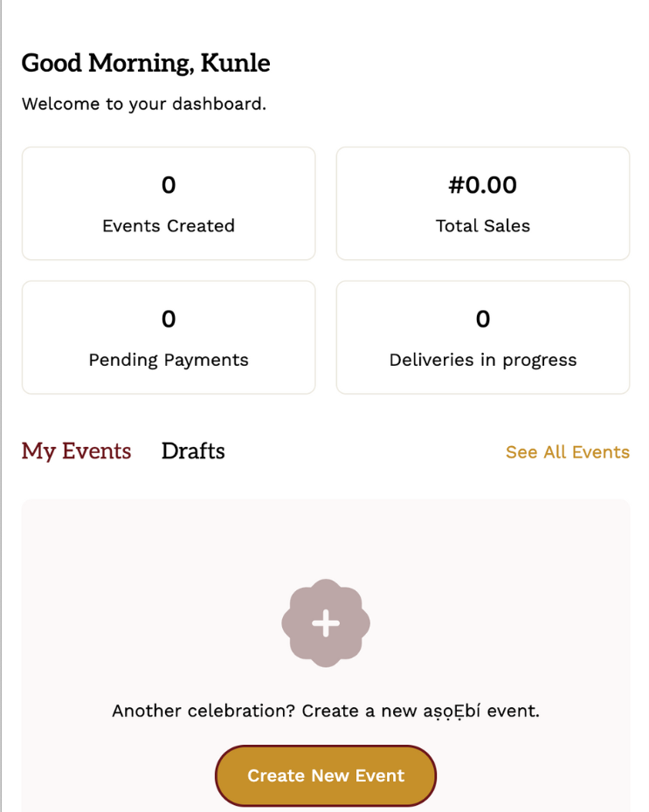Switch to the My Events tab
The image size is (649, 812).
click(x=76, y=451)
